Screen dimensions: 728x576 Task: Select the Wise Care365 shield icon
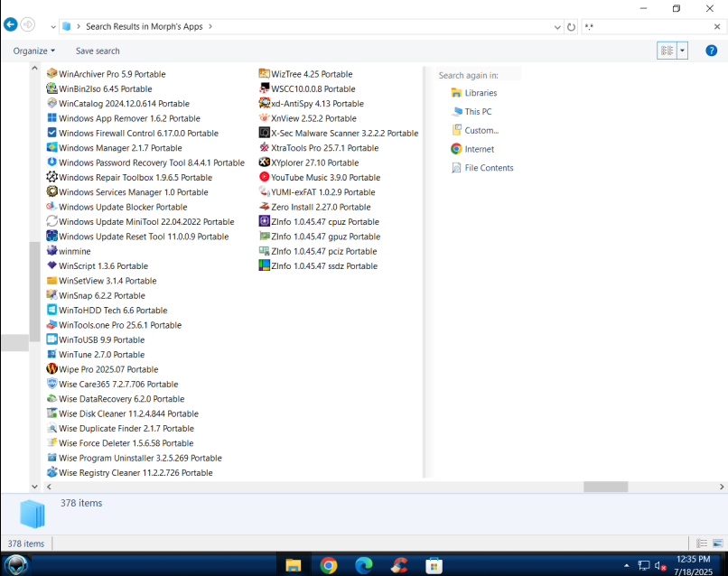[x=52, y=384]
